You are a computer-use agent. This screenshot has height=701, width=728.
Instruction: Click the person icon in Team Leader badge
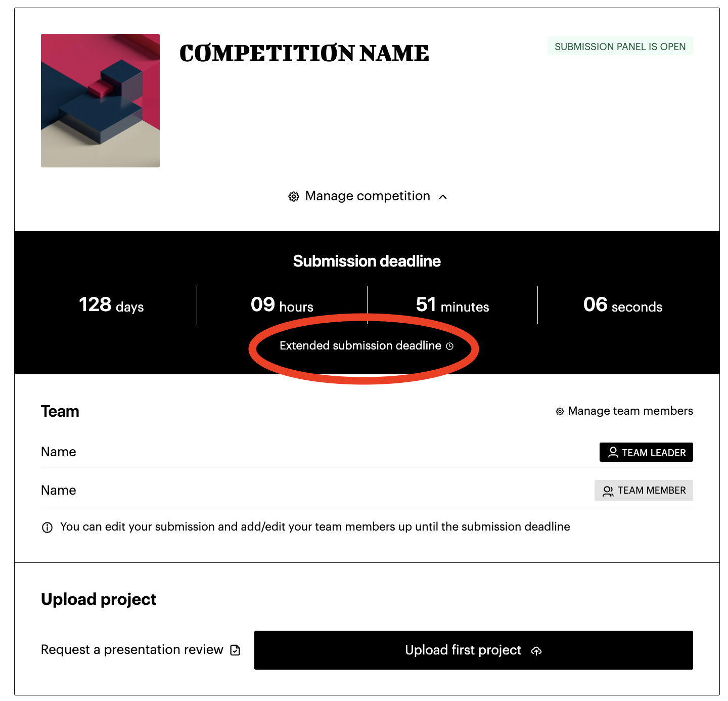pyautogui.click(x=613, y=453)
